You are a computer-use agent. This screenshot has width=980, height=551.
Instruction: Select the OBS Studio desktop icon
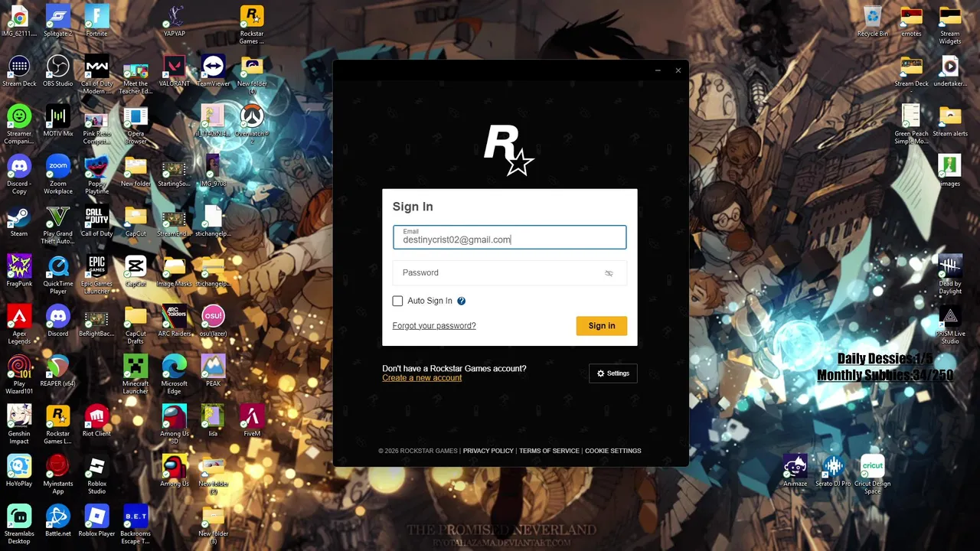(58, 70)
